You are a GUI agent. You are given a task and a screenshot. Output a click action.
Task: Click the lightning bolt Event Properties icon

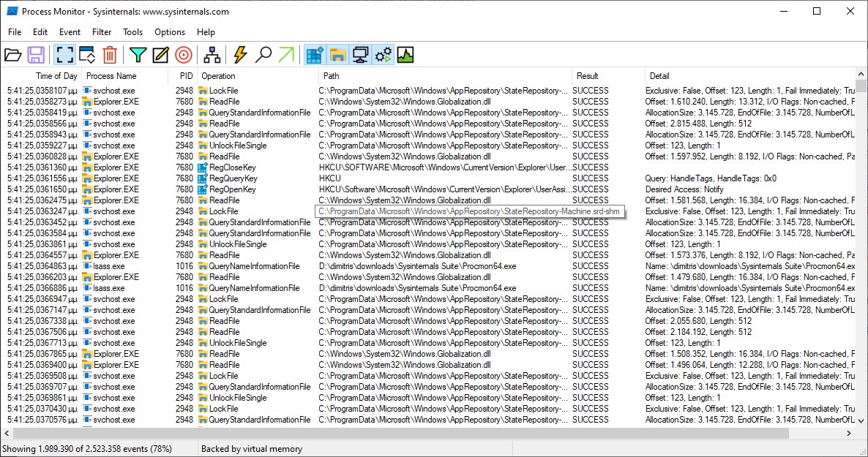240,55
